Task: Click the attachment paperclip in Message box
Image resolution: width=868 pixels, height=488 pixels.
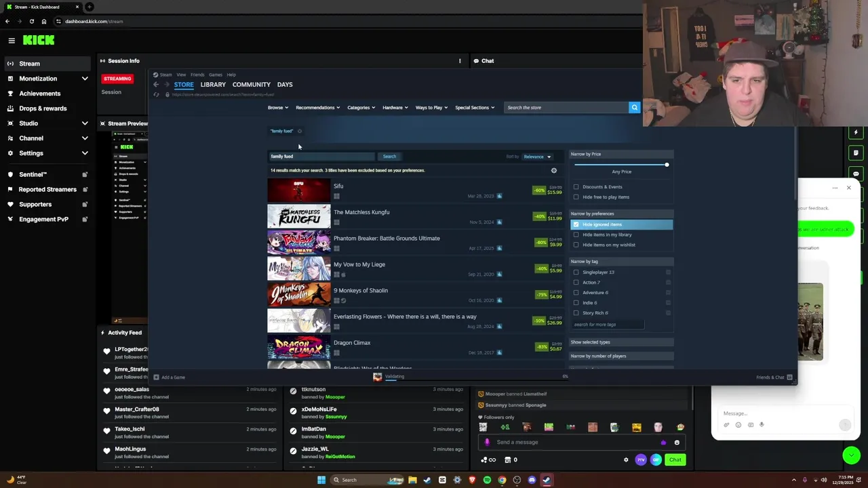Action: pos(726,425)
